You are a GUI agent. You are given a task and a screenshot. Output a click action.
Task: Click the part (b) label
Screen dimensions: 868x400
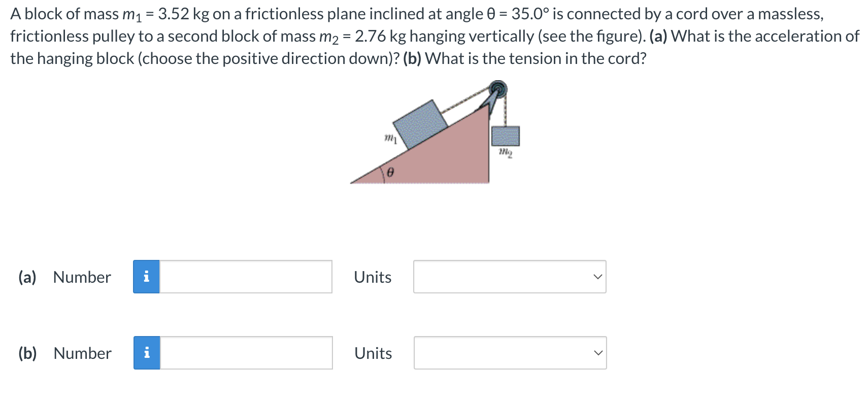(x=27, y=353)
